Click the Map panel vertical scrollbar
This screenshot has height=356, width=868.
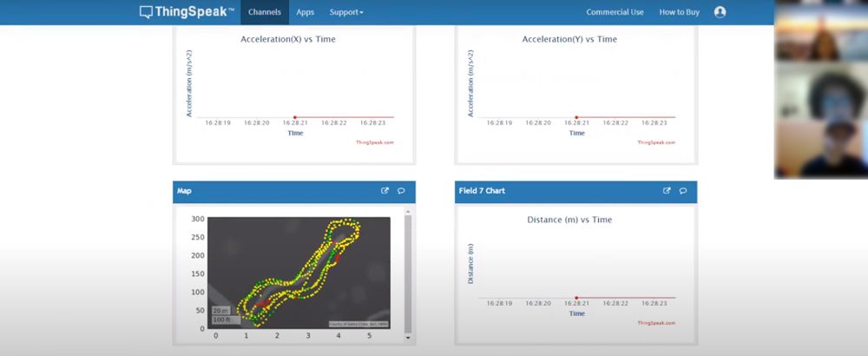point(408,269)
